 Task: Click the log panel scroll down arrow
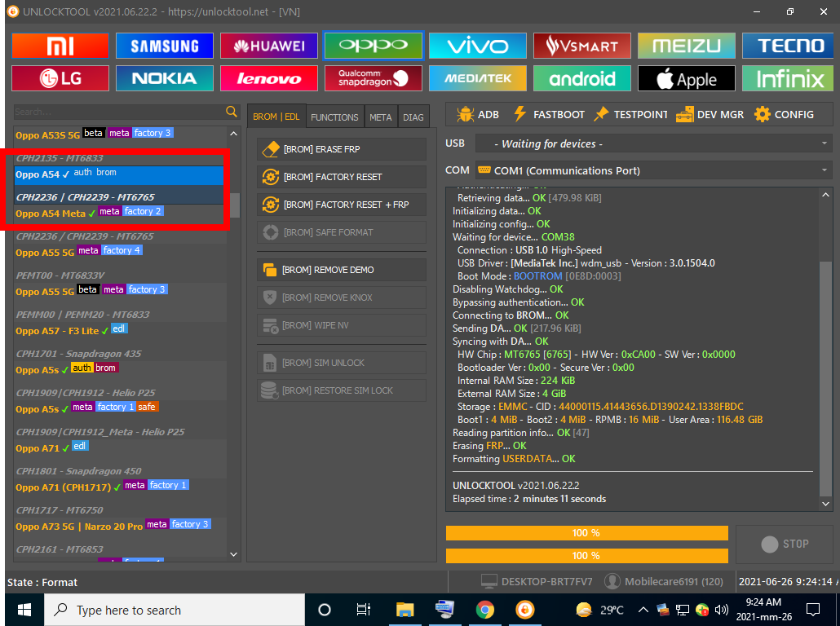pyautogui.click(x=825, y=504)
